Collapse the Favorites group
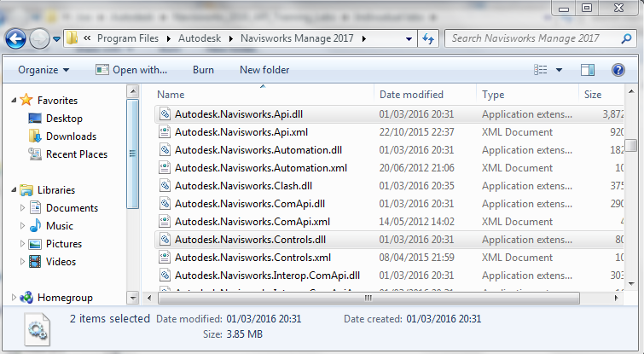This screenshot has width=644, height=354. 14,100
